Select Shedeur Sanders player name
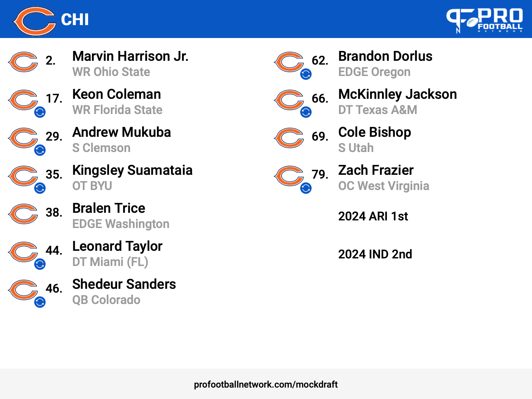 (124, 284)
